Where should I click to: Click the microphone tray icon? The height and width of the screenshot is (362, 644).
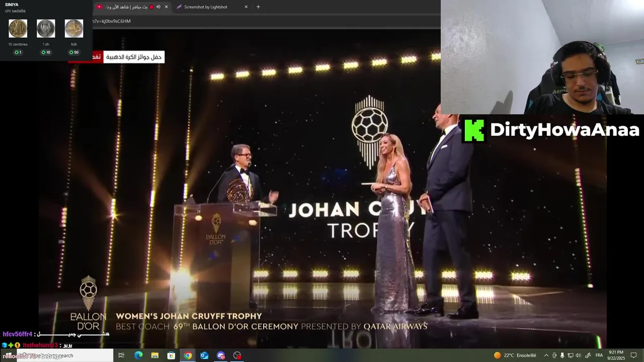pyautogui.click(x=562, y=355)
